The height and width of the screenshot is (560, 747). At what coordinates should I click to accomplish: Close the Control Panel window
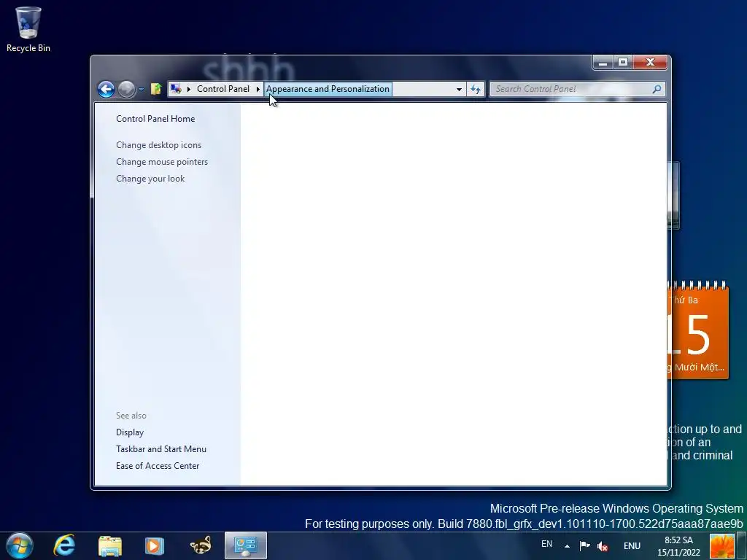(650, 63)
